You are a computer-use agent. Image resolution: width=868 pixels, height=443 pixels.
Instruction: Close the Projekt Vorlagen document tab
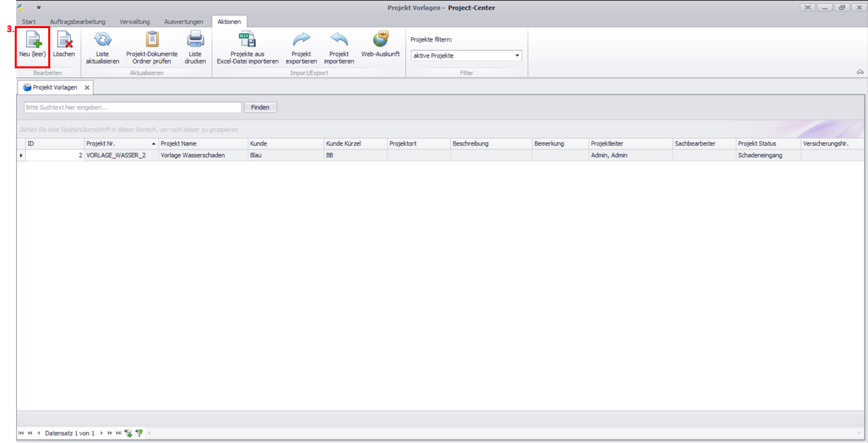(x=87, y=88)
